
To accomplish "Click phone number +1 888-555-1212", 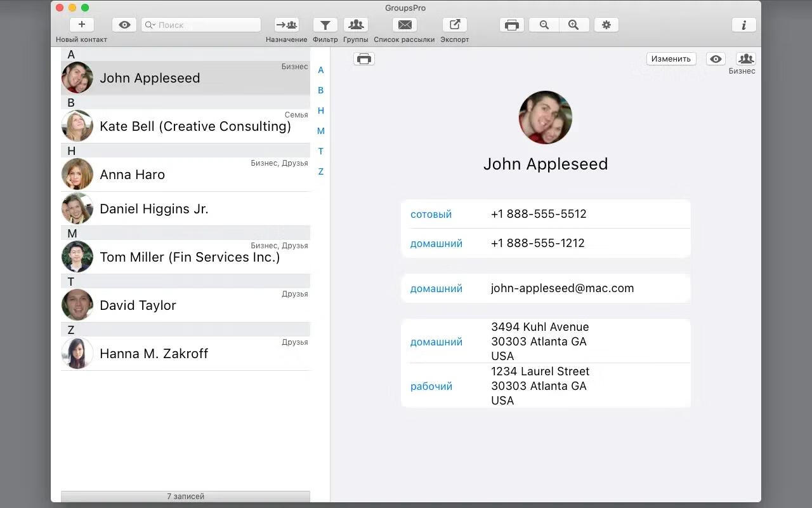I will (x=538, y=243).
